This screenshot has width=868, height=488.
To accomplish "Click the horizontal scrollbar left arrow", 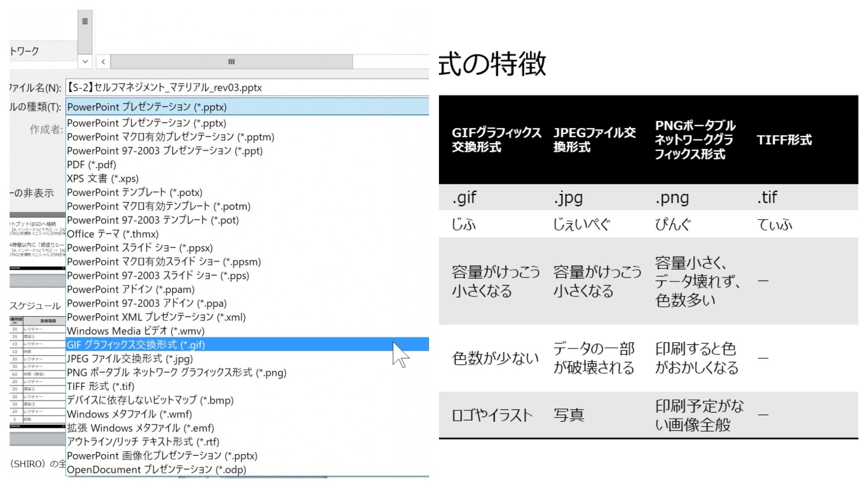I will click(x=103, y=61).
